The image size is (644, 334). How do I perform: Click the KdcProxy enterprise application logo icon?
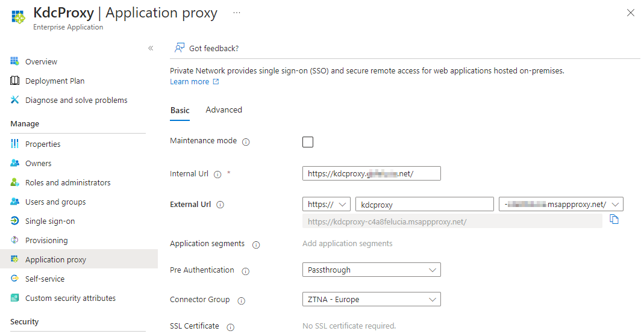coord(18,17)
